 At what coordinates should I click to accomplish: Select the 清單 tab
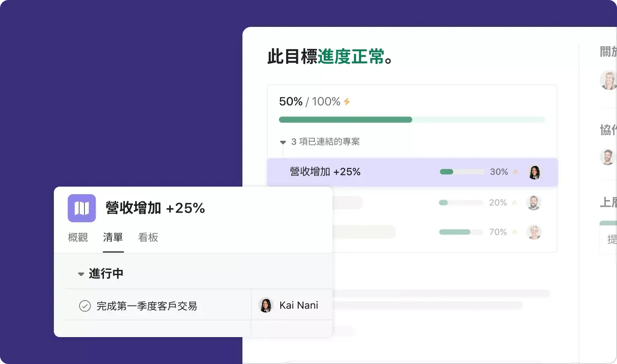(113, 237)
